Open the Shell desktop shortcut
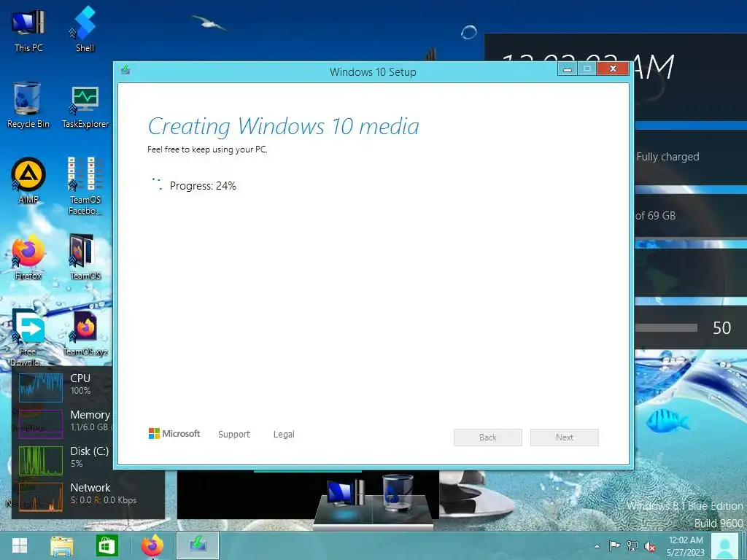The height and width of the screenshot is (560, 747). (85, 29)
